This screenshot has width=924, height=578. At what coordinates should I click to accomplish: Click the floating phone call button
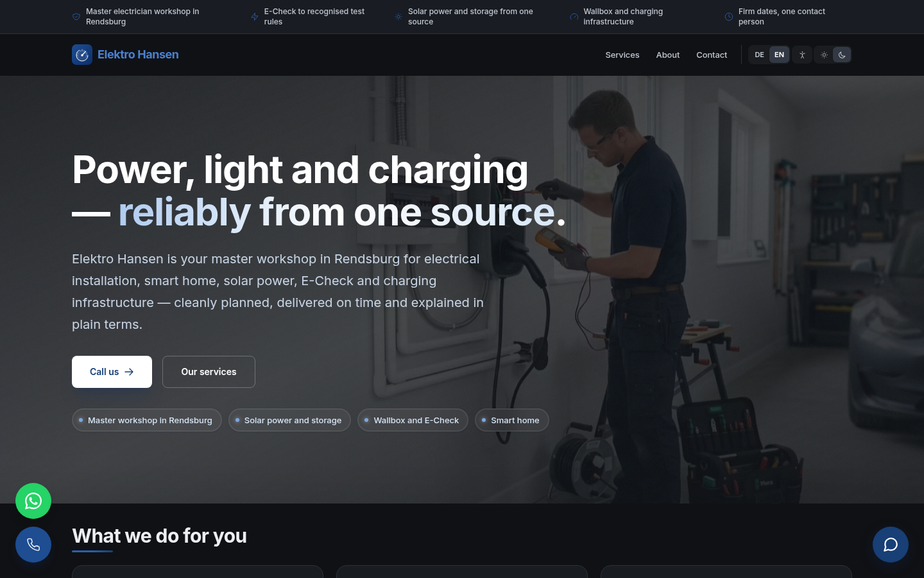(33, 545)
